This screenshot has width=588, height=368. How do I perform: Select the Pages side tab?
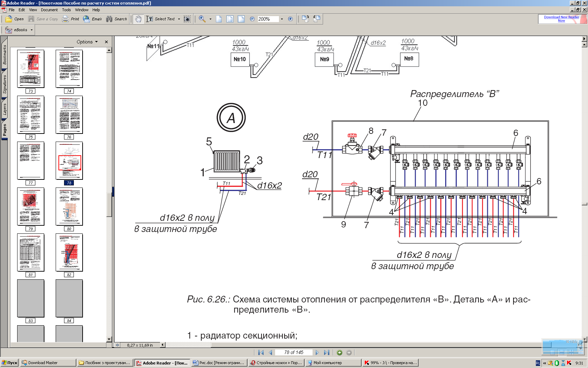coord(5,130)
